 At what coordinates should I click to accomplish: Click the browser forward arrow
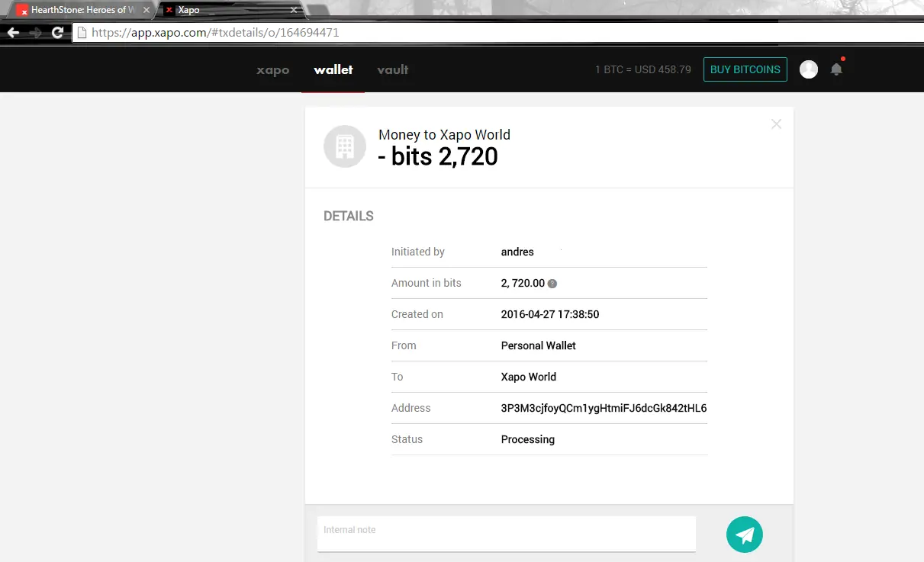pos(35,33)
